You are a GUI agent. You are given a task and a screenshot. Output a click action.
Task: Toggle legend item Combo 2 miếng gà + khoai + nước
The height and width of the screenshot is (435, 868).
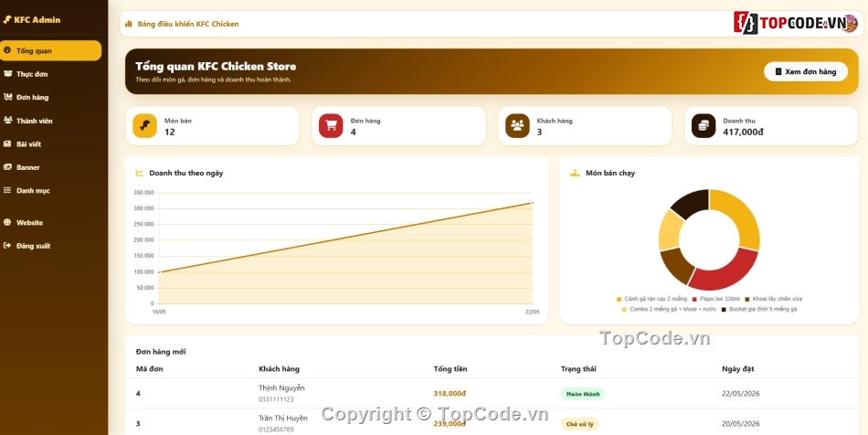(x=669, y=310)
